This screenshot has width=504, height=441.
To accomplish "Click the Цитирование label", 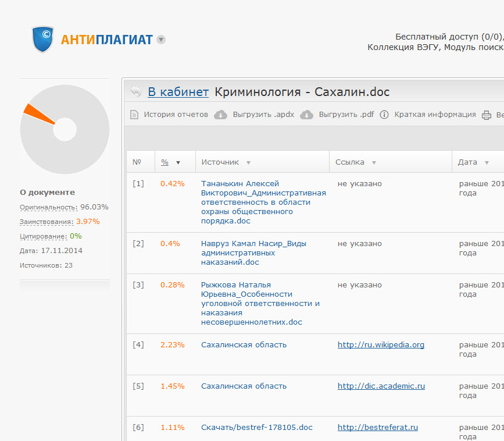I will (x=44, y=236).
